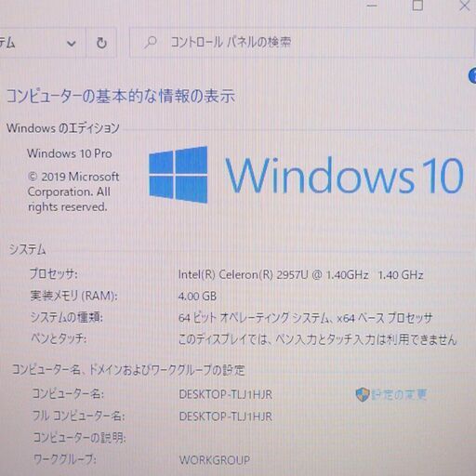Click the 'ペンとタッチ:' label
Viewport: 476px width, 476px height.
coord(59,338)
